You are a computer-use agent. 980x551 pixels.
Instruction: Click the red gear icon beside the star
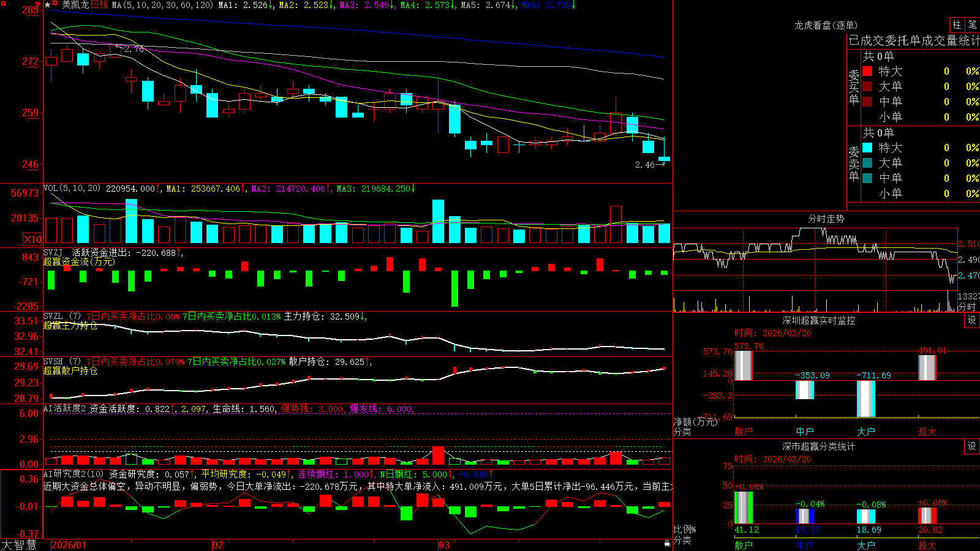[55, 4]
